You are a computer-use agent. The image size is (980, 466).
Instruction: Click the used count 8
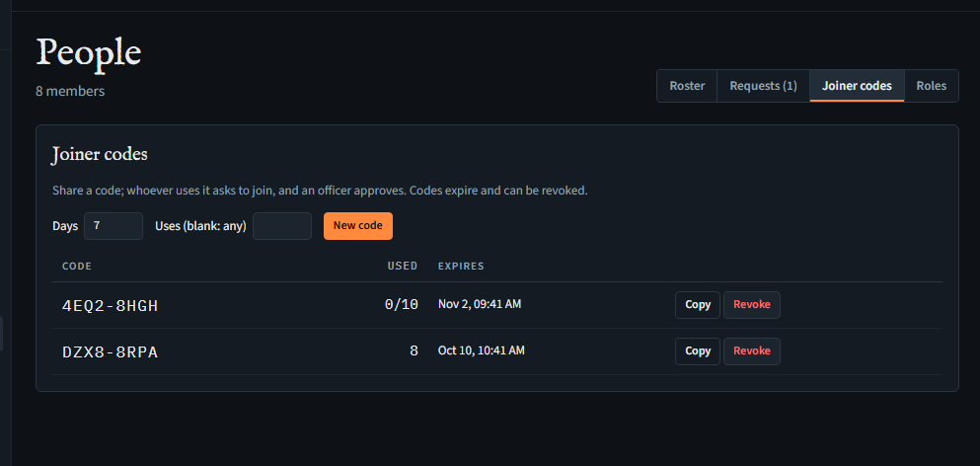[x=414, y=350]
